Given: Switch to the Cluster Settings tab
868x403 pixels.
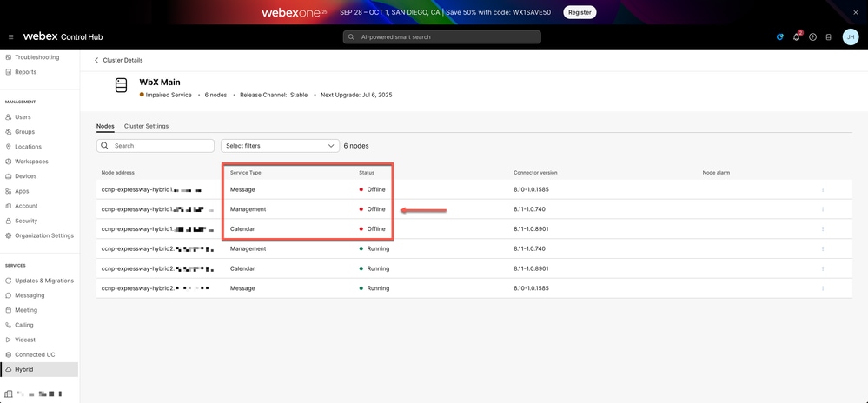Looking at the screenshot, I should (146, 126).
